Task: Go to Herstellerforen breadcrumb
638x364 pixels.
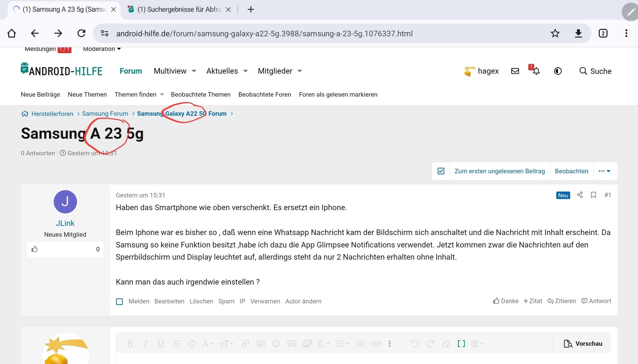Action: [x=52, y=114]
